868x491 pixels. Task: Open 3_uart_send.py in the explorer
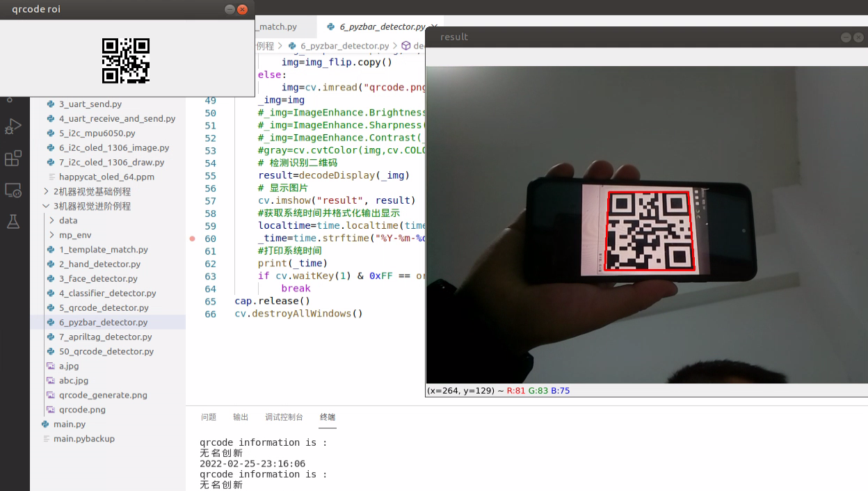(x=90, y=104)
